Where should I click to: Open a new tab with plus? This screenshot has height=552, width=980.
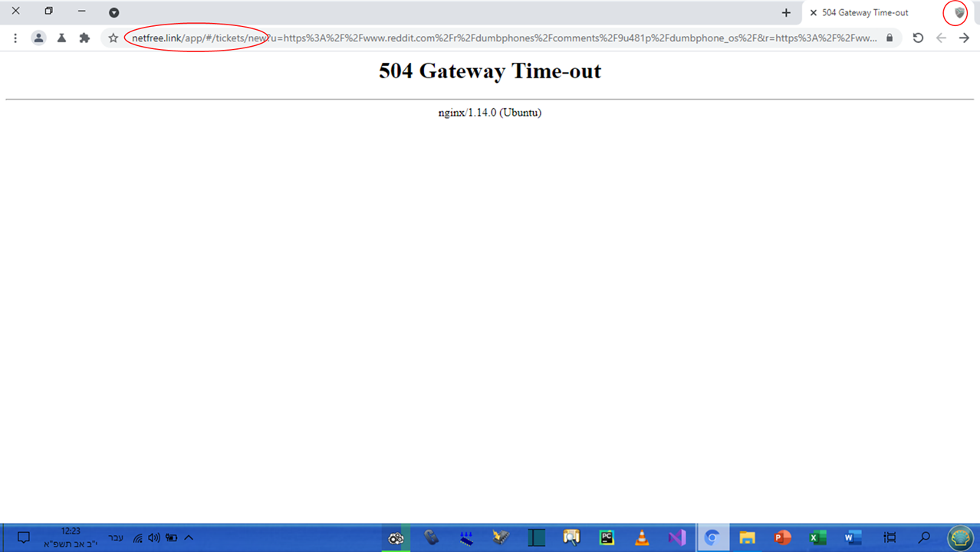[x=786, y=12]
